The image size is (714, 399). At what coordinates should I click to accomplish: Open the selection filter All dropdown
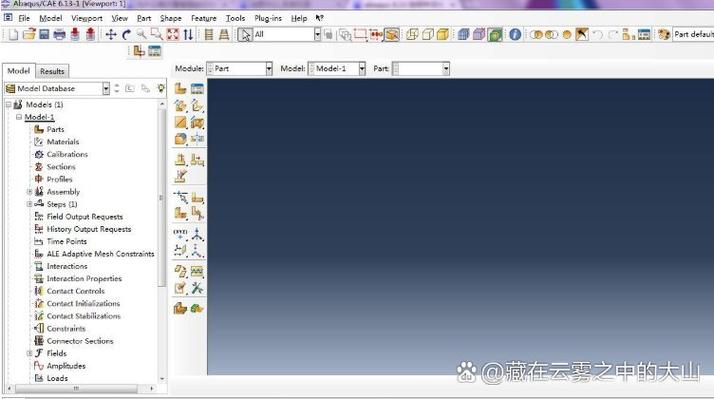click(317, 34)
